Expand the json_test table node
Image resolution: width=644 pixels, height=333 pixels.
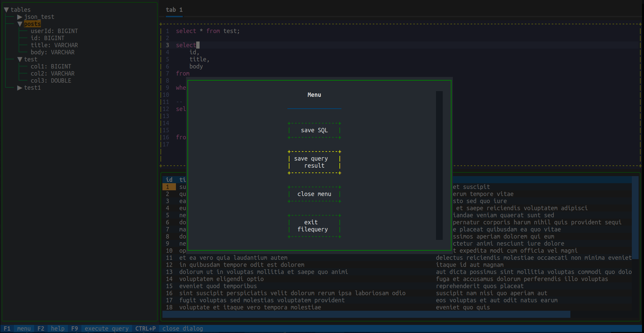click(x=19, y=17)
